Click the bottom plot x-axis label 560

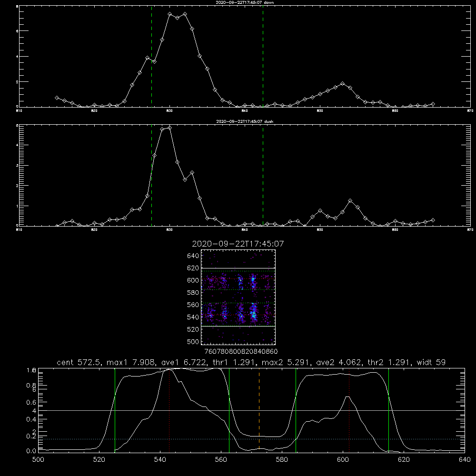point(221,460)
